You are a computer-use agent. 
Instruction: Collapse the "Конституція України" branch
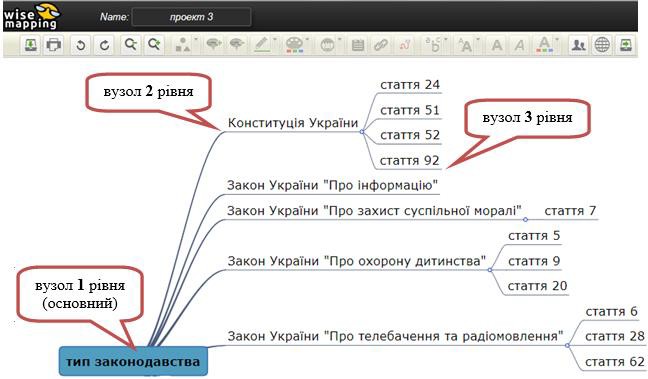coord(362,132)
